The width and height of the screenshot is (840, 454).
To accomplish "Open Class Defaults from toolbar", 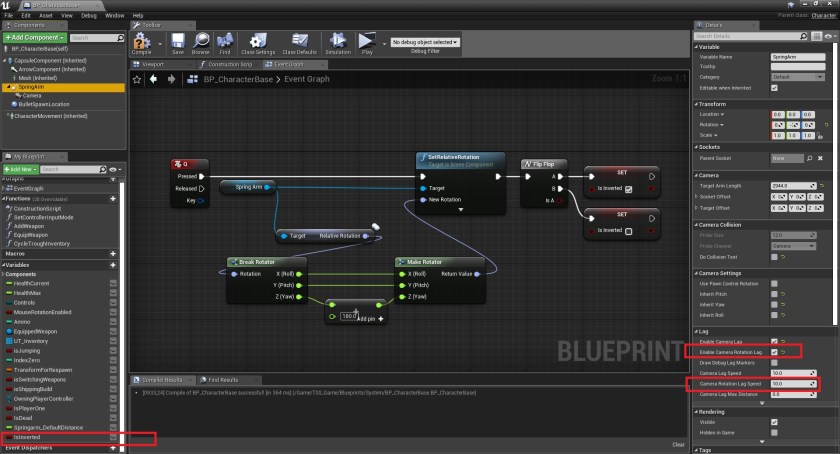I will point(300,43).
